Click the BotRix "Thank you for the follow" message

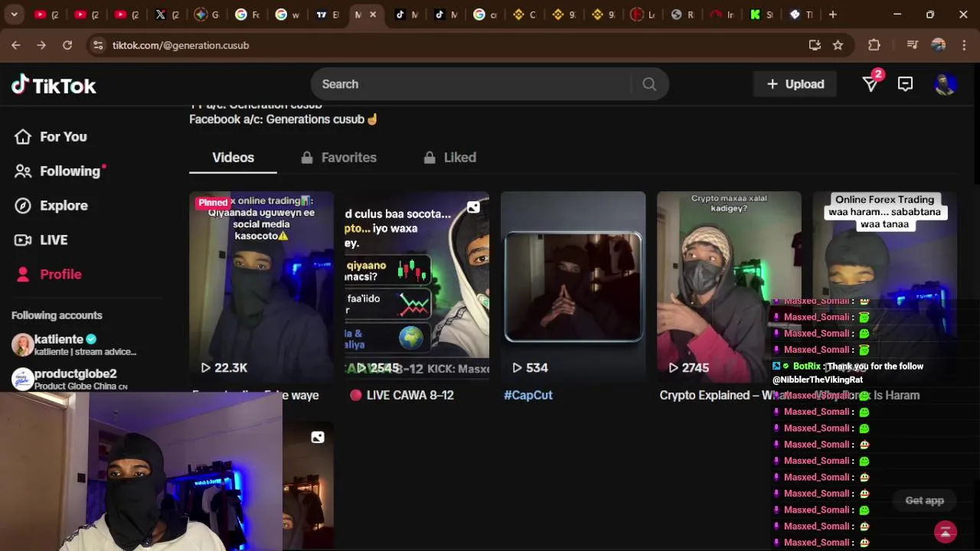(x=848, y=373)
